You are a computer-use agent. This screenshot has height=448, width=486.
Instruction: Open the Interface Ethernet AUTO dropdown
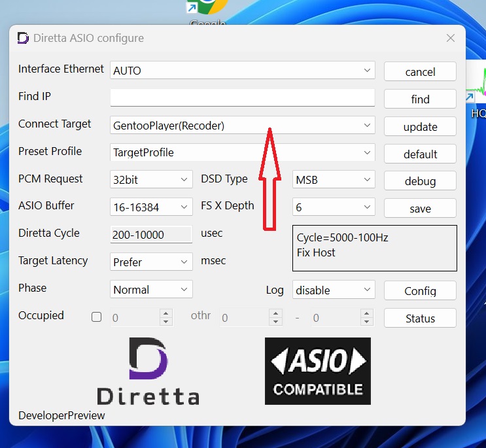click(243, 71)
